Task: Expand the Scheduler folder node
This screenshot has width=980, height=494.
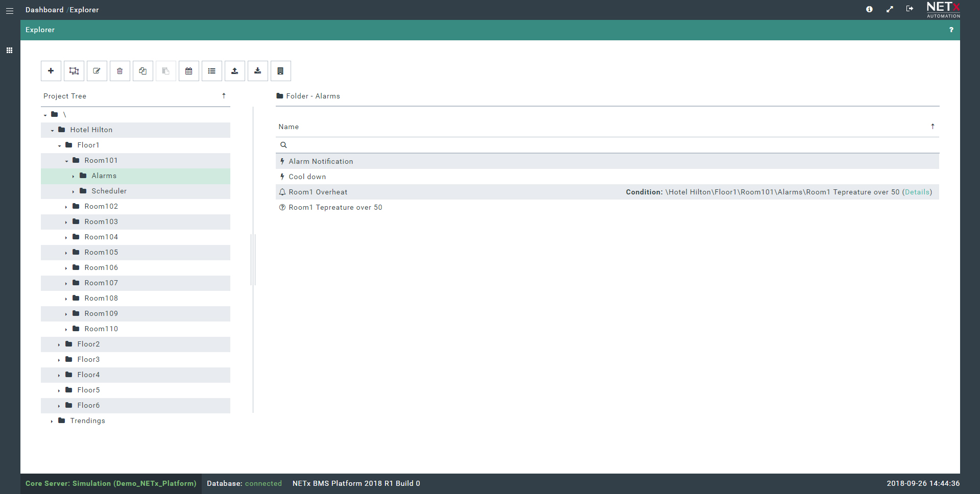Action: coord(73,191)
